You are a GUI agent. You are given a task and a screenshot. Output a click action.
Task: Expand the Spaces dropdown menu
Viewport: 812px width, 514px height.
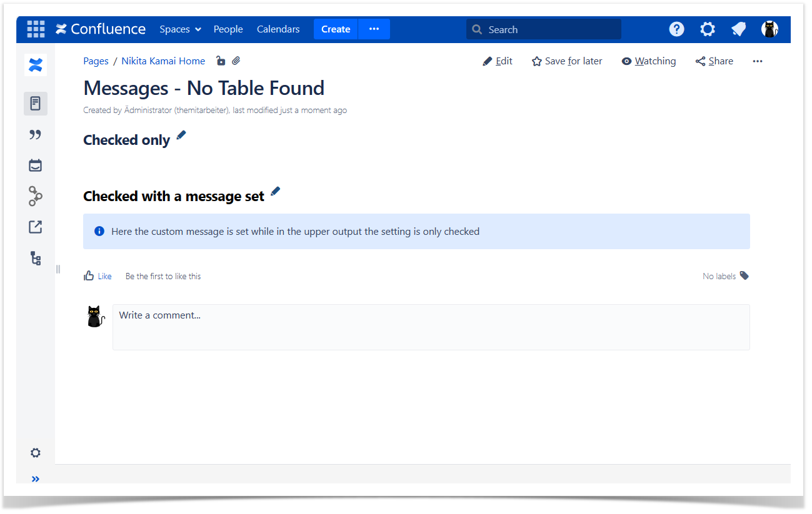tap(180, 29)
